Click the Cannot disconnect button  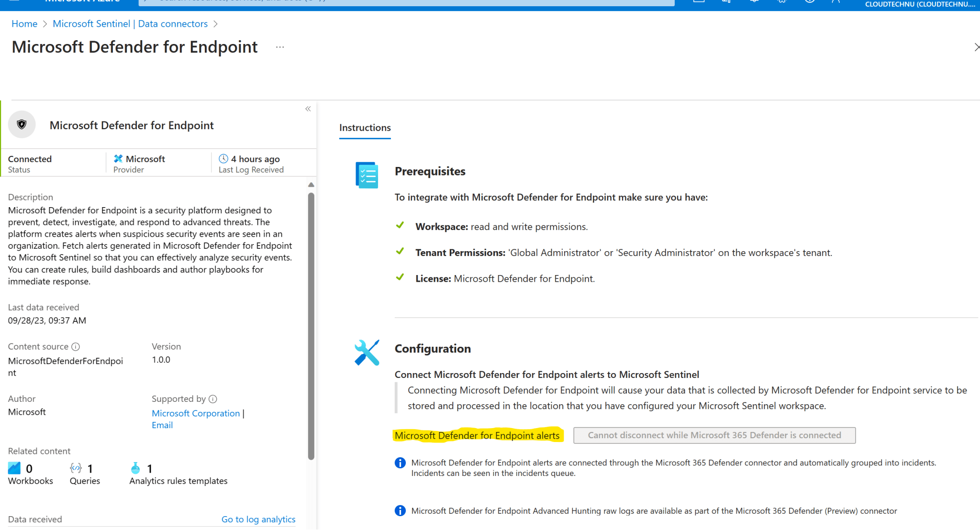point(714,435)
